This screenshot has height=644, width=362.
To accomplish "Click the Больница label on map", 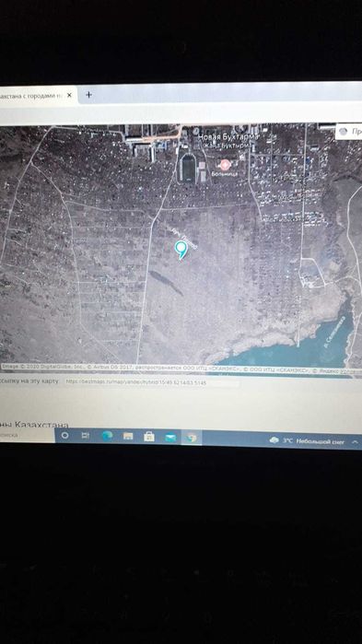I will [x=226, y=174].
